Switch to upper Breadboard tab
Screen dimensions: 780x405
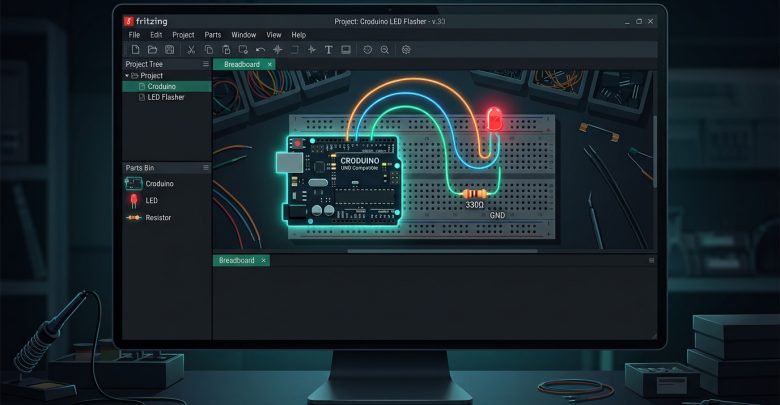242,64
